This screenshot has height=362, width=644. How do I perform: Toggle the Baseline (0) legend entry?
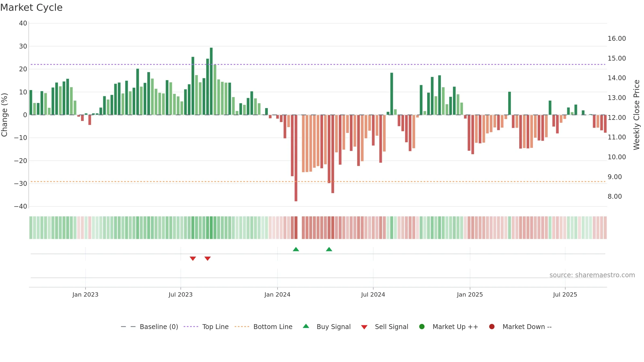point(149,327)
